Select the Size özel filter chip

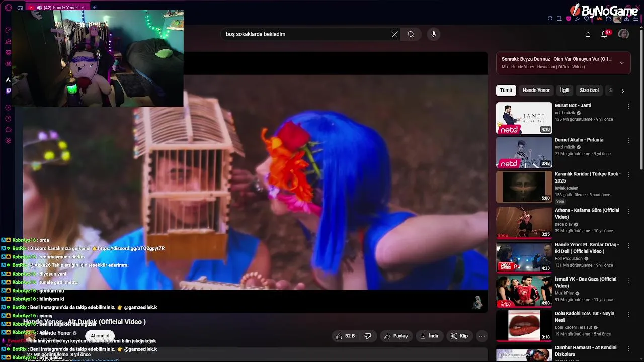pyautogui.click(x=589, y=90)
